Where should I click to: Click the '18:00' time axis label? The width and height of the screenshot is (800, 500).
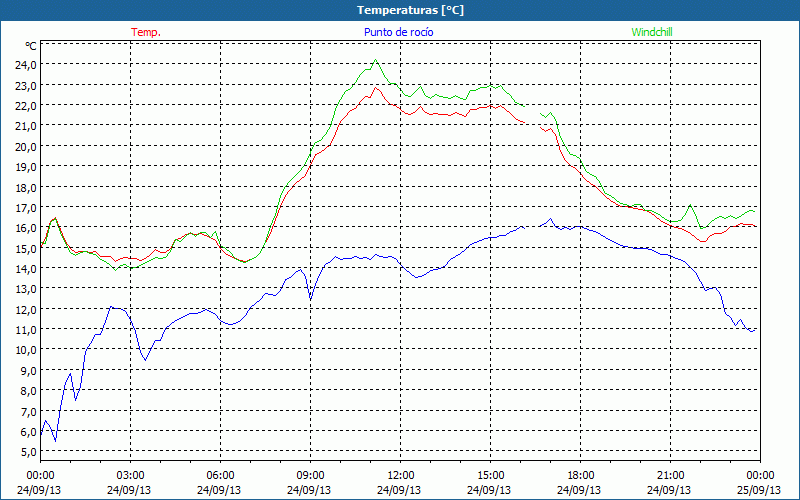pos(580,475)
